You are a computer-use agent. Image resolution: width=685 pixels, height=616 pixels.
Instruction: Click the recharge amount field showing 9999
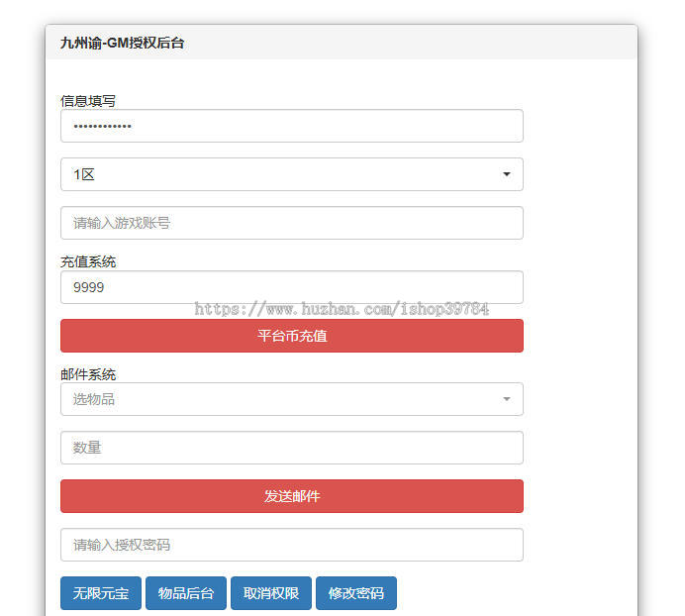tap(292, 287)
